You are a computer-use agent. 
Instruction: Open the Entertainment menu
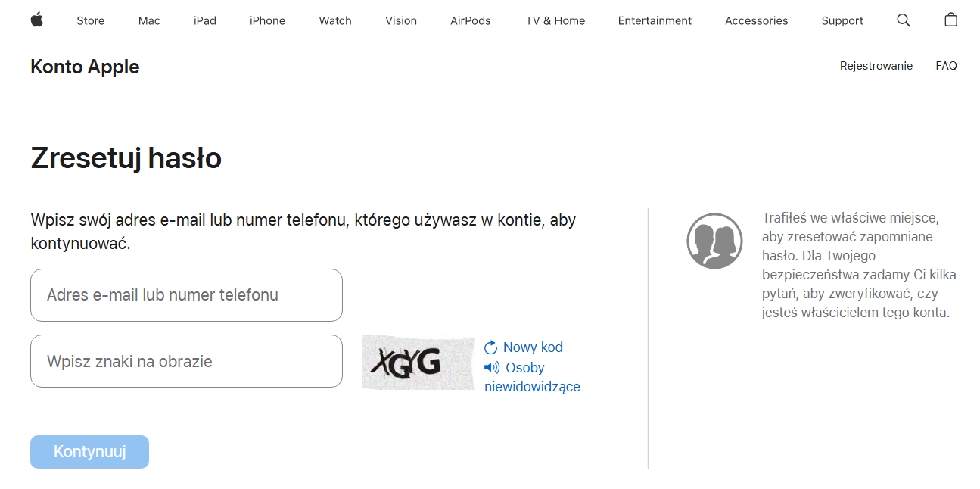655,20
